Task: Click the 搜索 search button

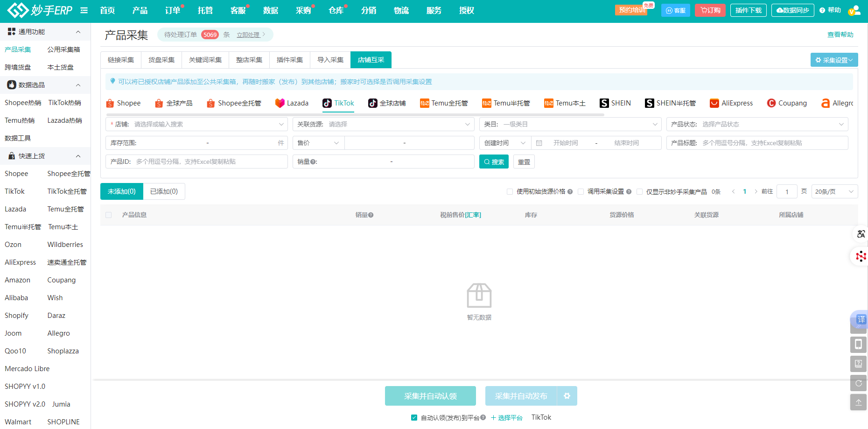Action: click(x=494, y=162)
